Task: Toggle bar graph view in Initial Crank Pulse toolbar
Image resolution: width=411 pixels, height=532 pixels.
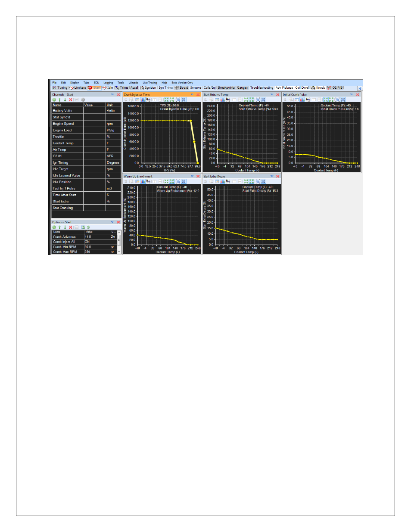Action: click(x=302, y=100)
